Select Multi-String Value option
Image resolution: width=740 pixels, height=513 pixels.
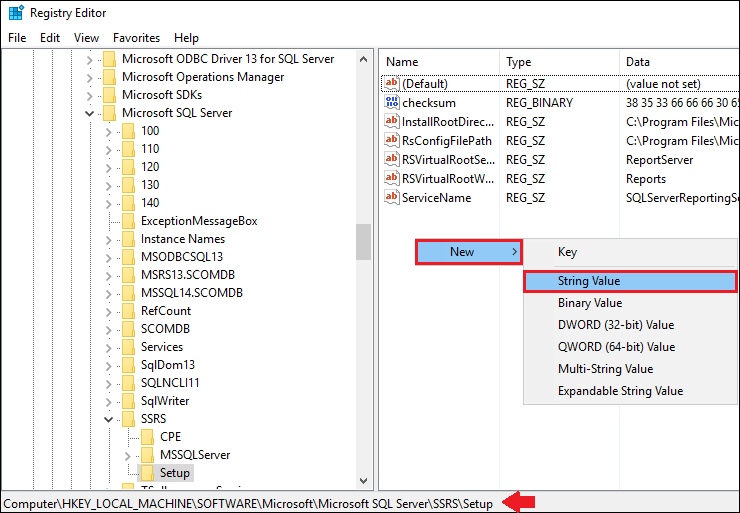tap(630, 369)
